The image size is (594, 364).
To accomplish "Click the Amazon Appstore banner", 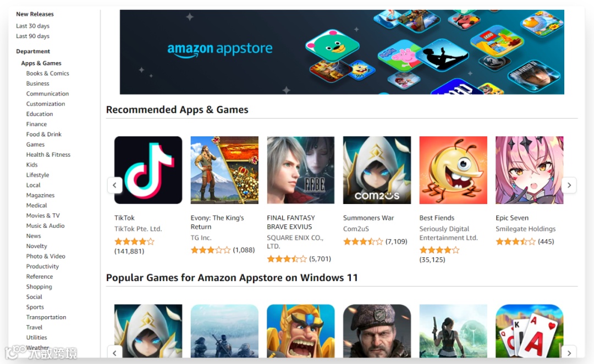I will click(342, 52).
